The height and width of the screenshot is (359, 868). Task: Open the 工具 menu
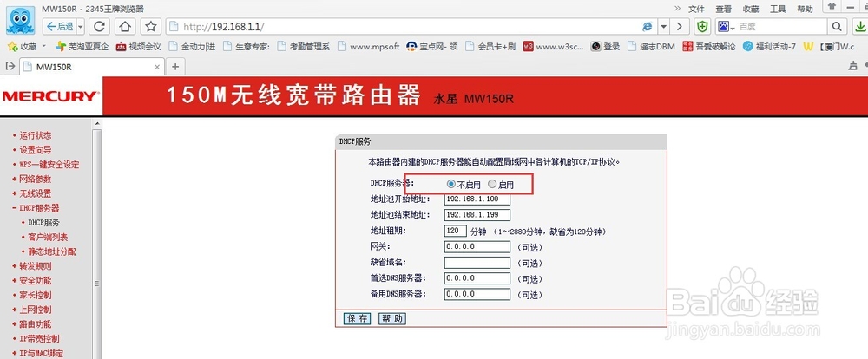778,9
